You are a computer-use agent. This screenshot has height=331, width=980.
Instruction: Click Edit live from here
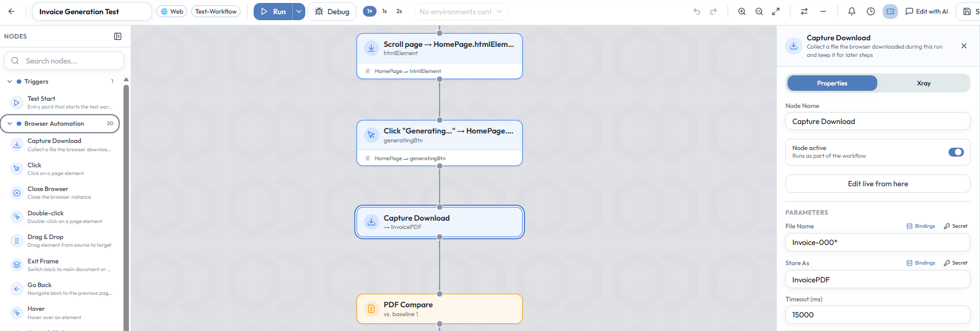click(878, 184)
